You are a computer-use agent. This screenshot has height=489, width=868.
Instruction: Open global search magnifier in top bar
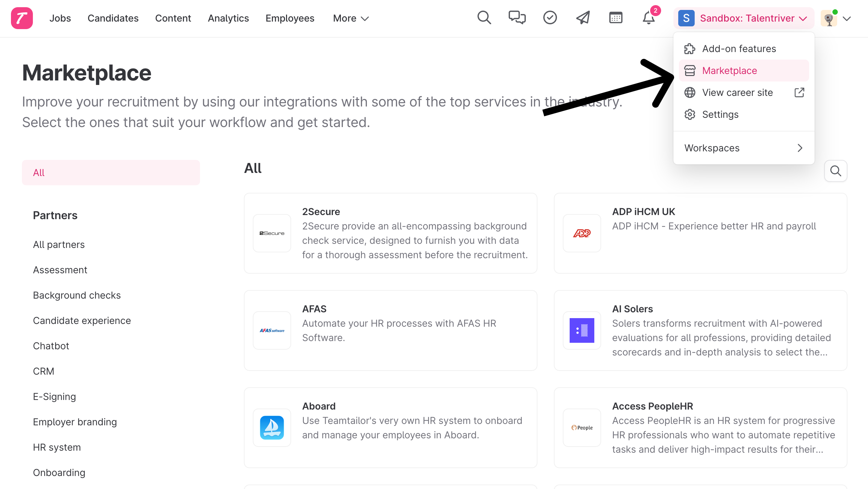484,18
